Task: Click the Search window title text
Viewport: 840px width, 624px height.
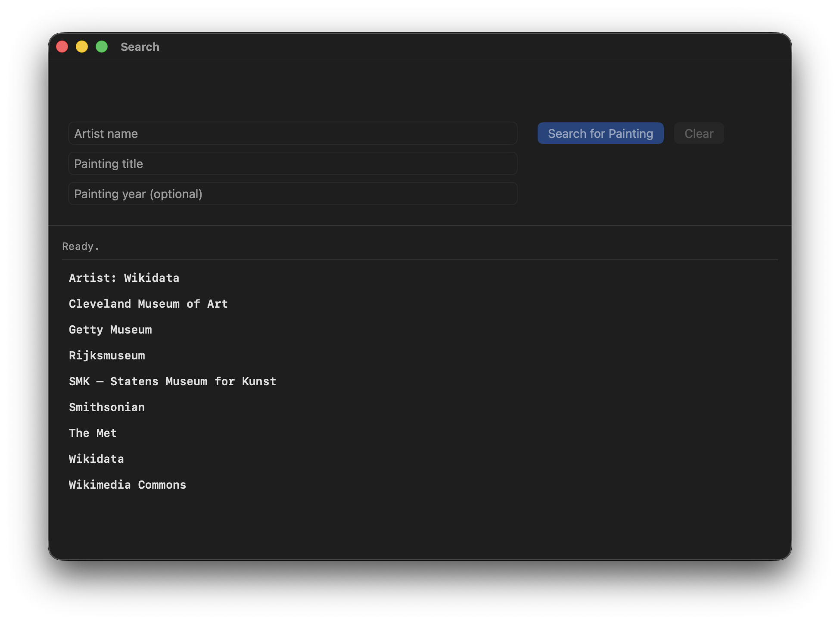Action: [140, 47]
